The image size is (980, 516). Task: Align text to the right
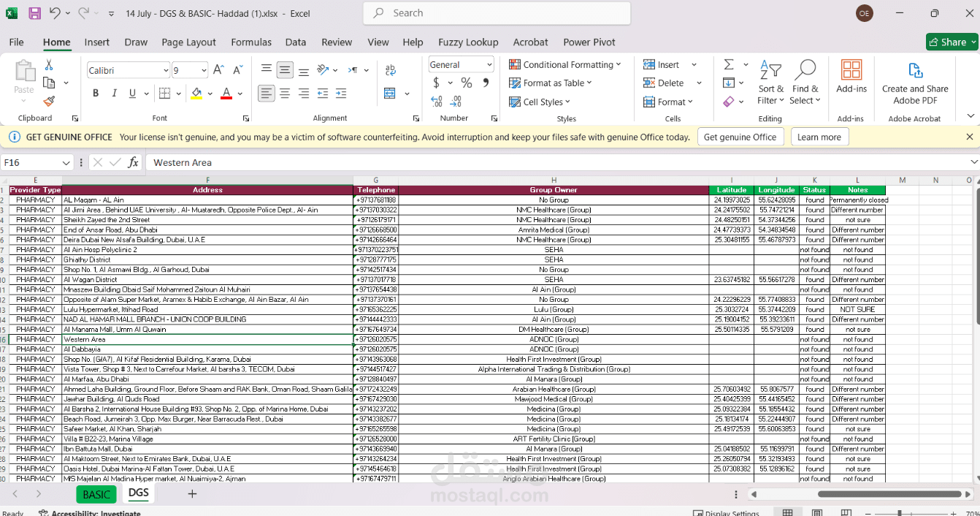(x=304, y=93)
